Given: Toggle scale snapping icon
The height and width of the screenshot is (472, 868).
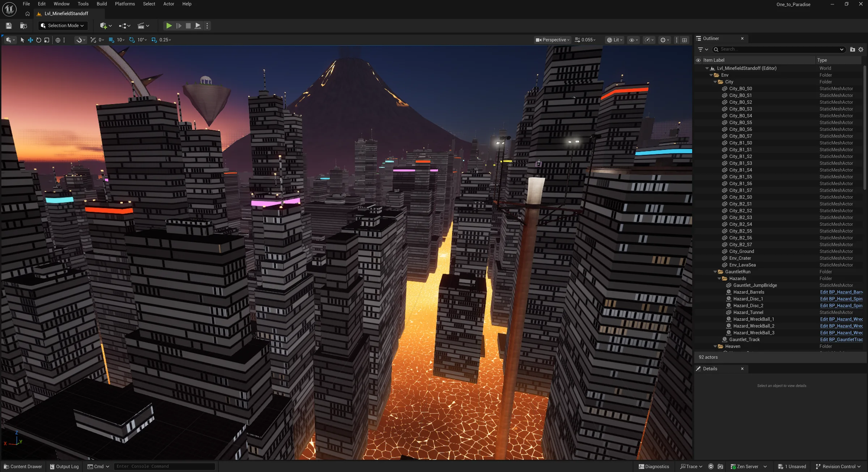Looking at the screenshot, I should [x=154, y=40].
